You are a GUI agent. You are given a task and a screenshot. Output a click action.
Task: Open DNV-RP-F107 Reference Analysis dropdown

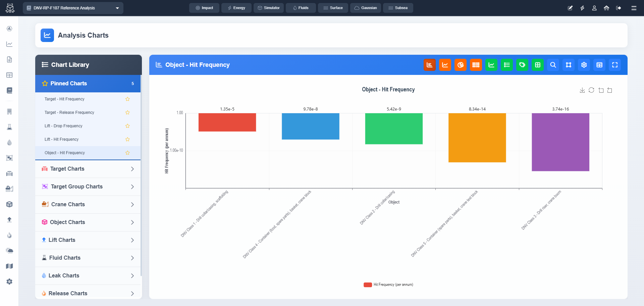73,8
